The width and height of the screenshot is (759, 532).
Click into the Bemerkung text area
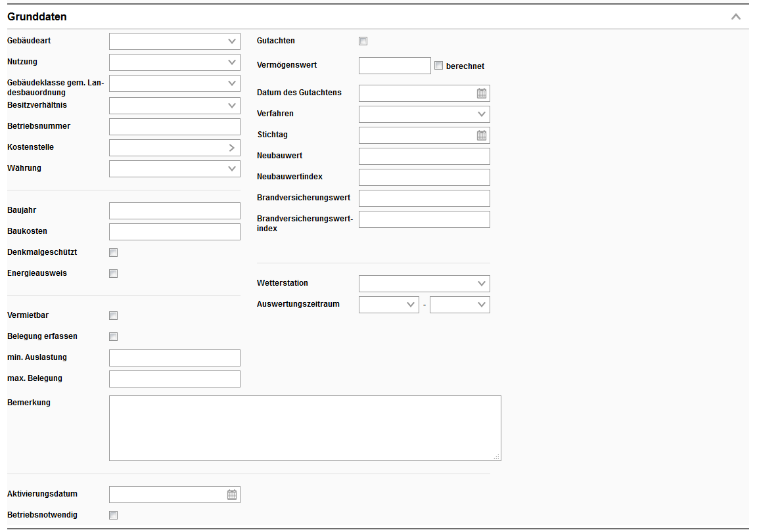click(x=305, y=428)
